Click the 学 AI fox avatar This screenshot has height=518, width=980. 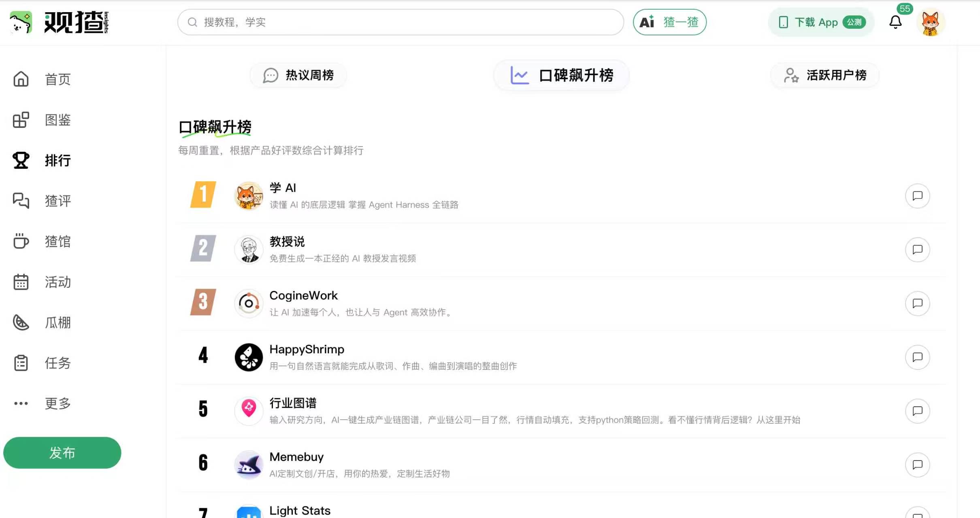tap(249, 196)
